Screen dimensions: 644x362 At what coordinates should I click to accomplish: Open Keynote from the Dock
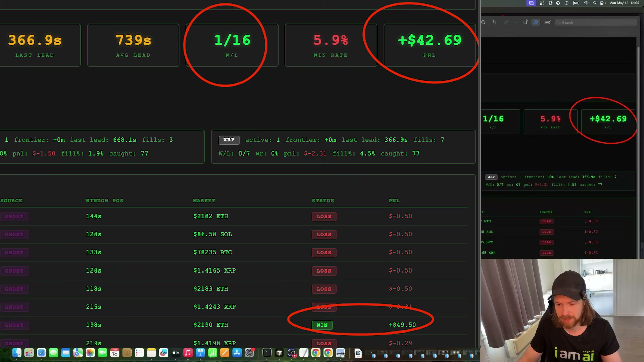200,353
